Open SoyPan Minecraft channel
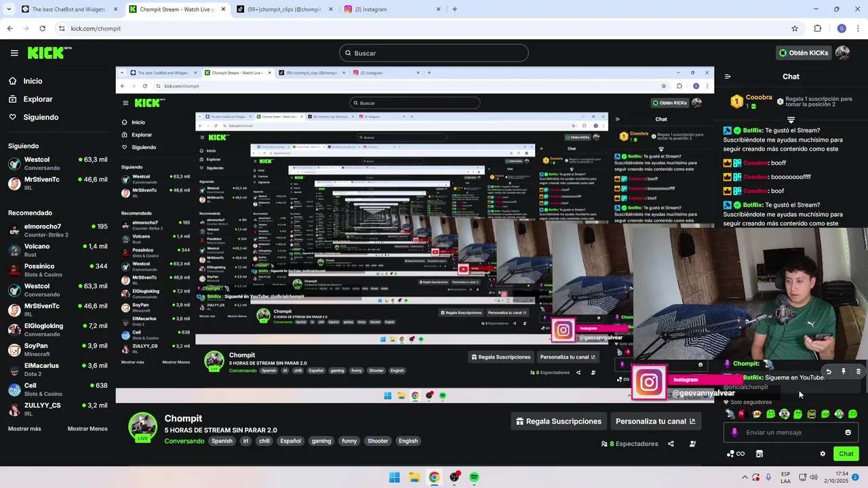 58,350
